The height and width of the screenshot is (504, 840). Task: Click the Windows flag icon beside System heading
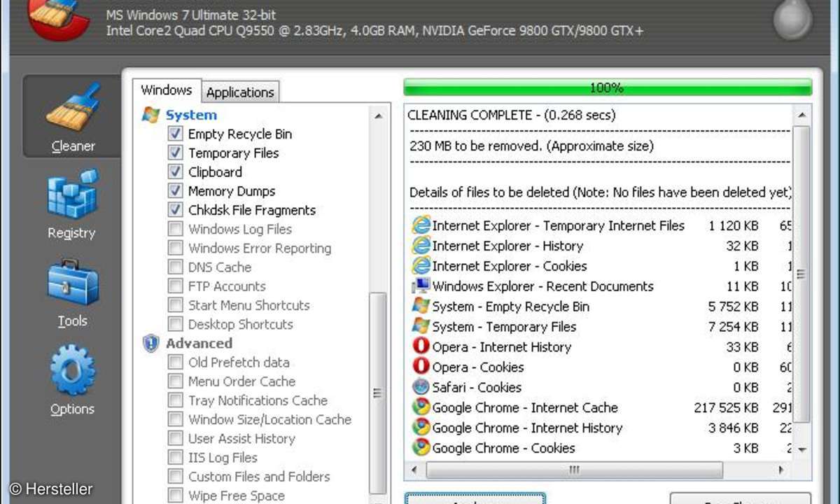[150, 115]
